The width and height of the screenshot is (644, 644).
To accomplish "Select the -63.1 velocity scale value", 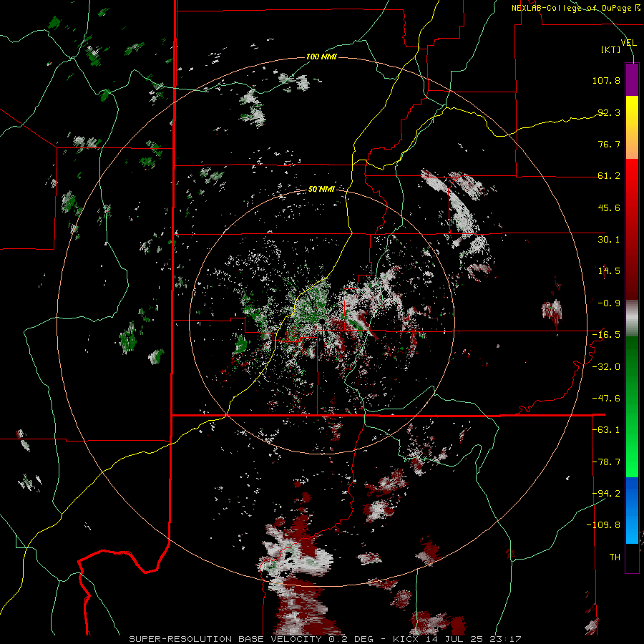I will (x=606, y=430).
